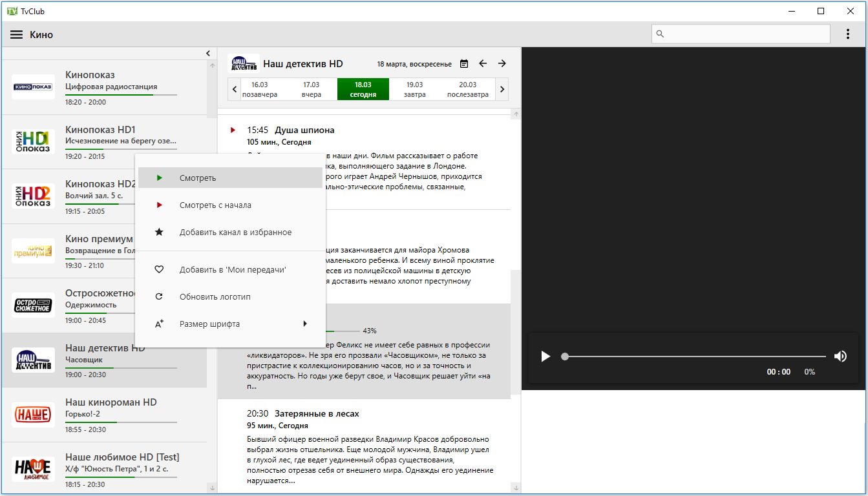Click the player seek slider track
The height and width of the screenshot is (496, 868).
[695, 356]
